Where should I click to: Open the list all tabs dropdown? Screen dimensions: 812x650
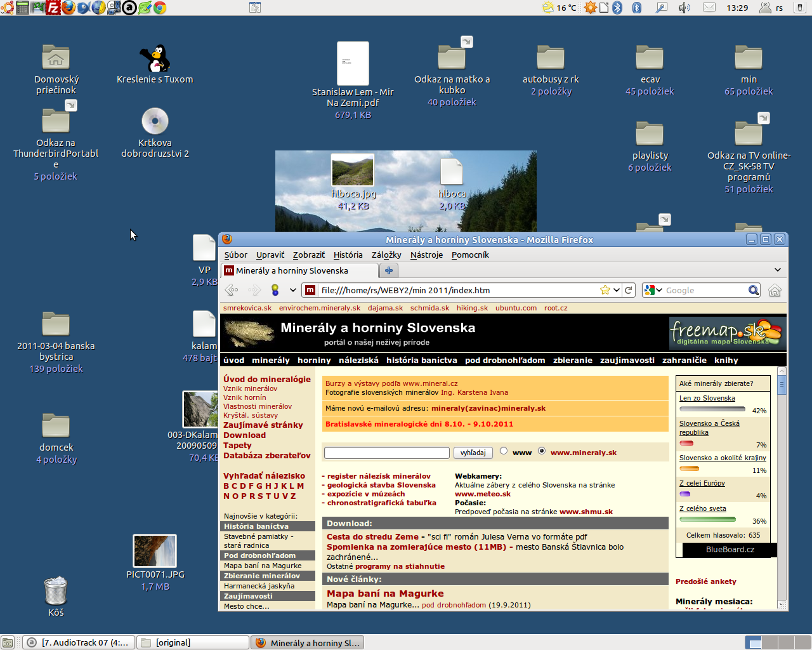pyautogui.click(x=778, y=270)
